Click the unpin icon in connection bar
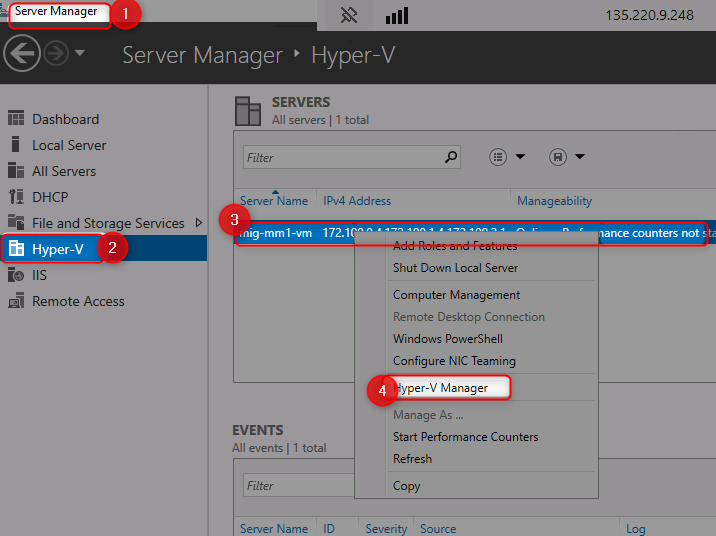716x536 pixels. click(349, 16)
